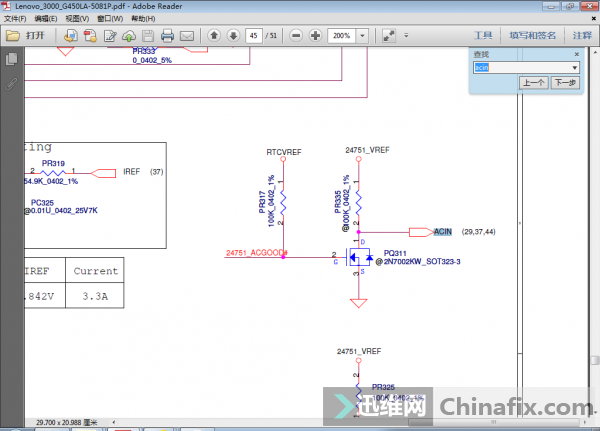The image size is (600, 431).
Task: Click the create PDF online icon
Action: 70,36
